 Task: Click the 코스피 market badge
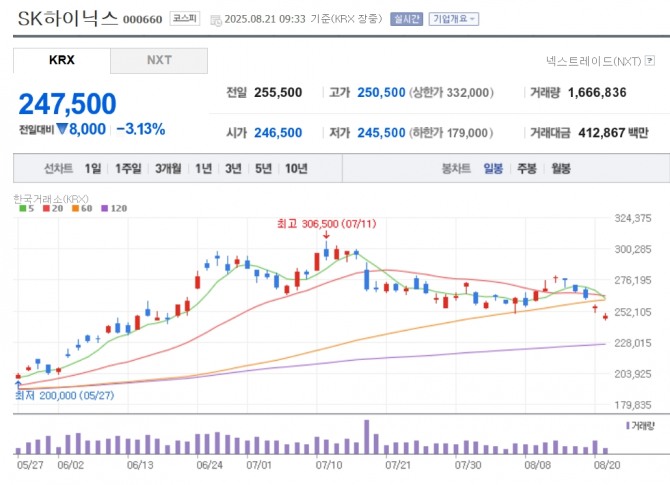184,18
